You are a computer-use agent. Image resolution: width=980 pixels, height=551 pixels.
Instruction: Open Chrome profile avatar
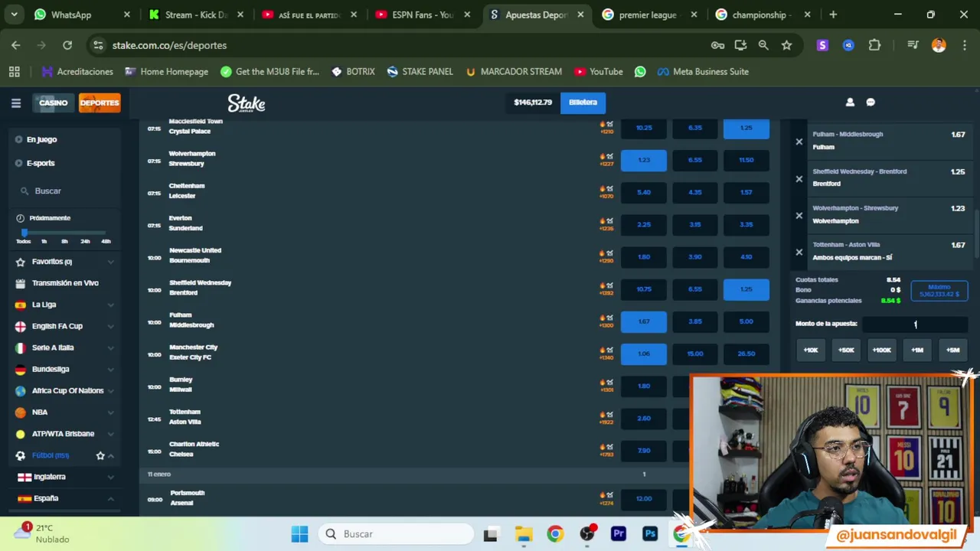coord(939,45)
